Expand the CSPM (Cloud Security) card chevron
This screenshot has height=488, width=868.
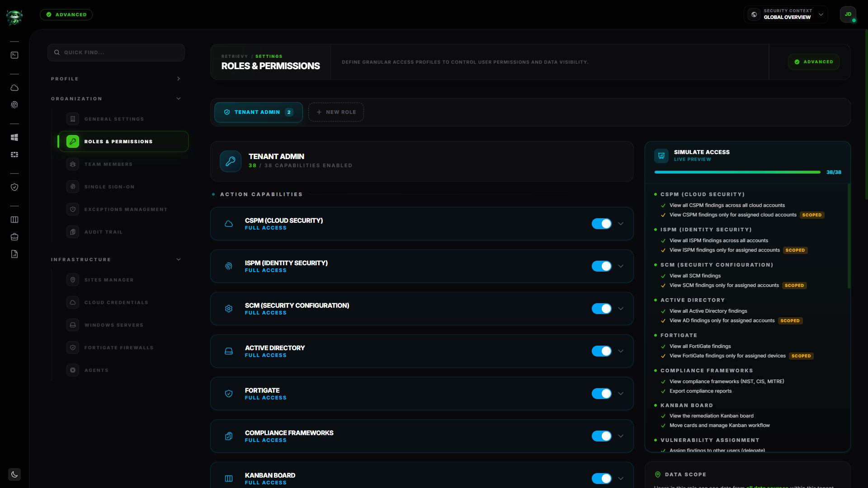pyautogui.click(x=621, y=224)
